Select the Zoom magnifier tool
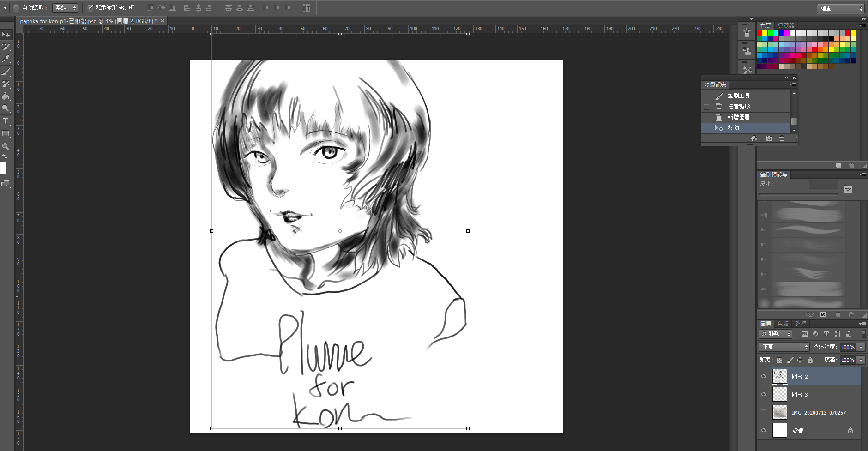Viewport: 868px width, 451px height. coord(6,146)
